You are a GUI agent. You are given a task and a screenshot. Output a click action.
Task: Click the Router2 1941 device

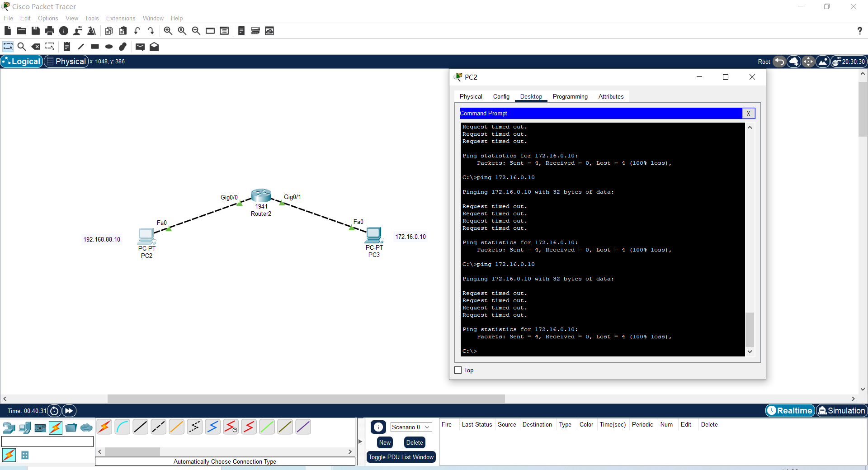click(x=261, y=196)
